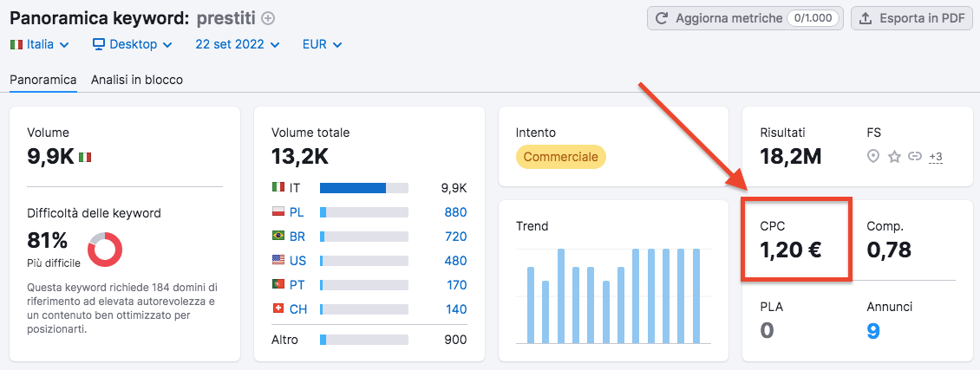The height and width of the screenshot is (370, 980).
Task: Click the PL country volume link
Action: coord(455,212)
